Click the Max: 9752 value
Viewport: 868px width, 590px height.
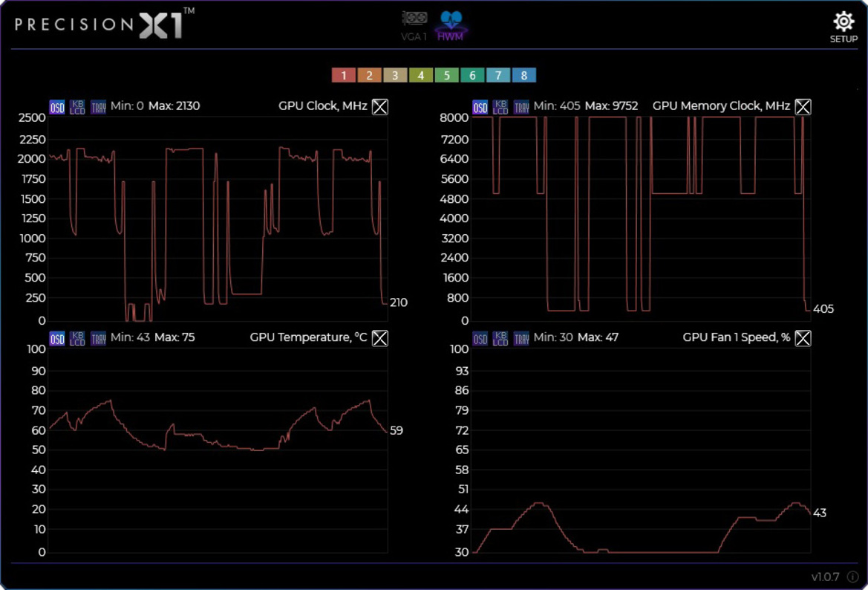click(x=611, y=106)
